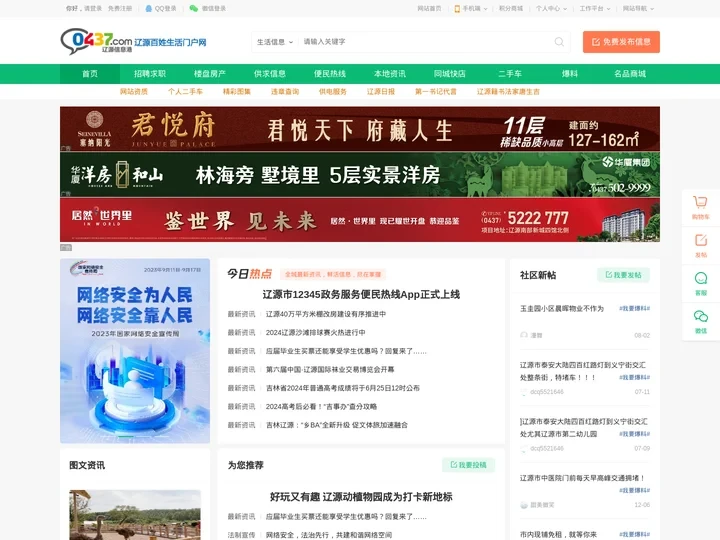Open the 个人二手车 sub-navigation link

coord(185,91)
